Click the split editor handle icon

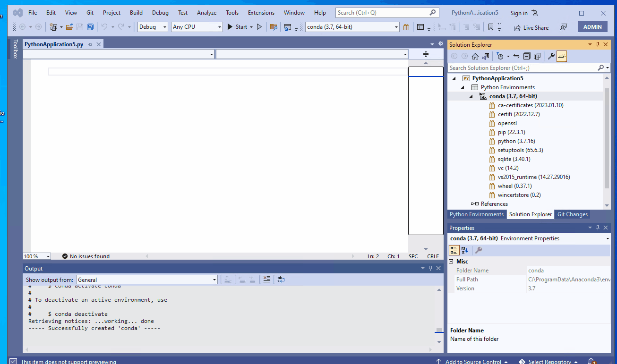426,54
